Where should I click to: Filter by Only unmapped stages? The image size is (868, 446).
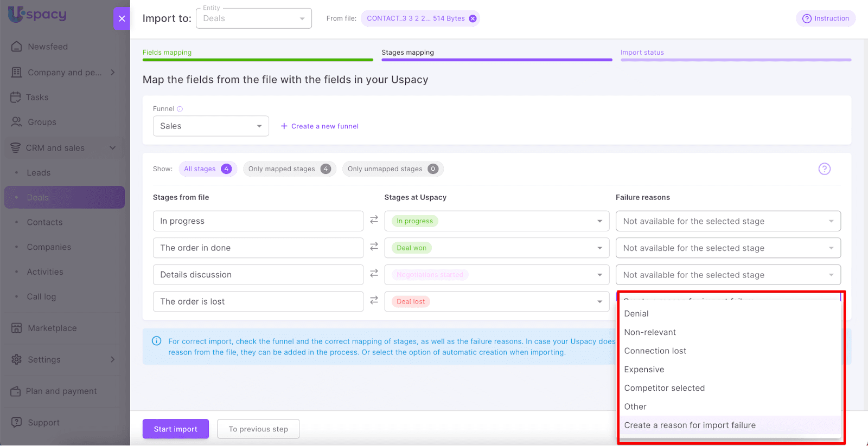click(x=392, y=169)
